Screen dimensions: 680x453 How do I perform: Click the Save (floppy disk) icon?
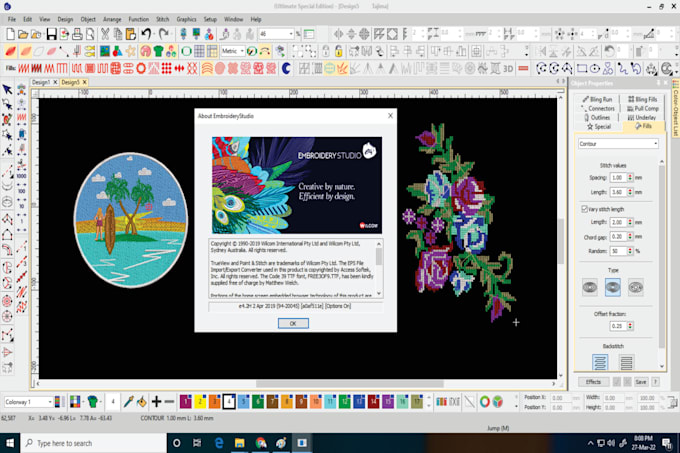[52, 34]
